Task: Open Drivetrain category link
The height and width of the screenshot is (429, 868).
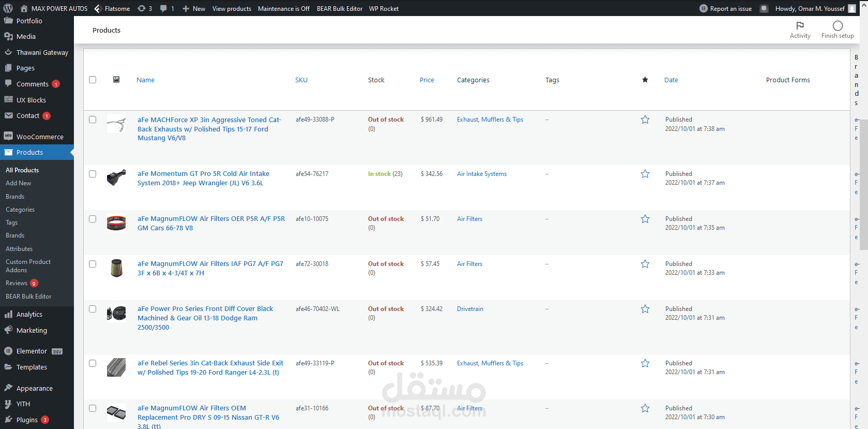Action: pyautogui.click(x=470, y=309)
